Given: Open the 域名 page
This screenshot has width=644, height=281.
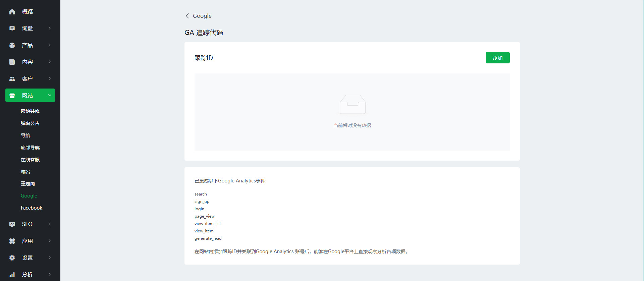Looking at the screenshot, I should 25,172.
